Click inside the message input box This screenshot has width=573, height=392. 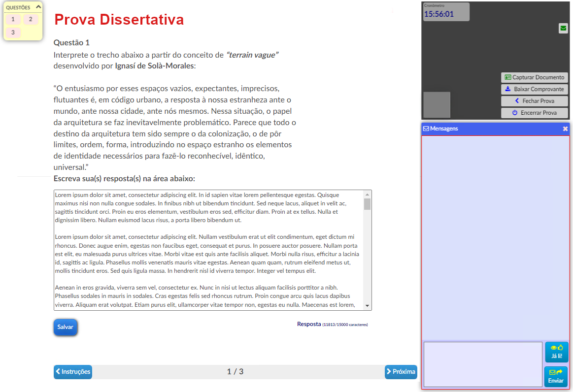pos(482,364)
